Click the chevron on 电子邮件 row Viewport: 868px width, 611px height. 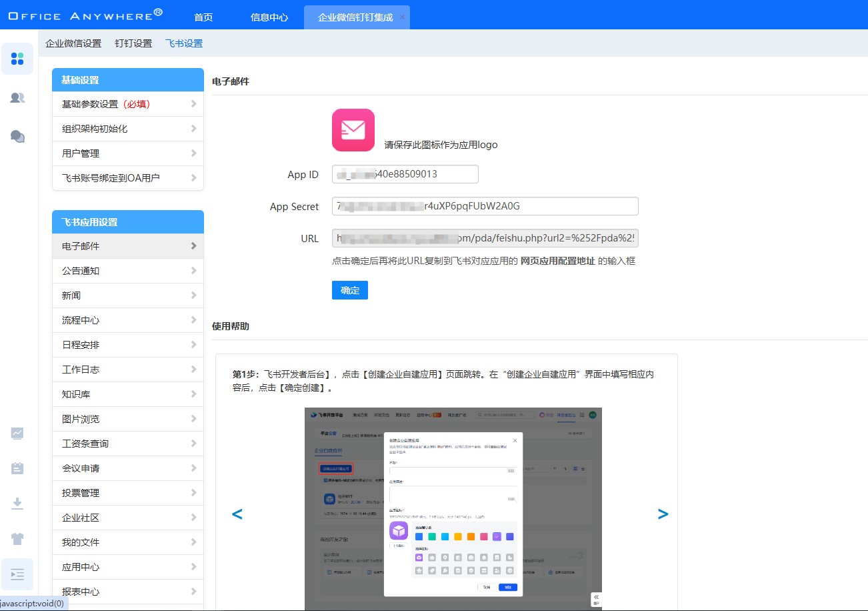193,246
